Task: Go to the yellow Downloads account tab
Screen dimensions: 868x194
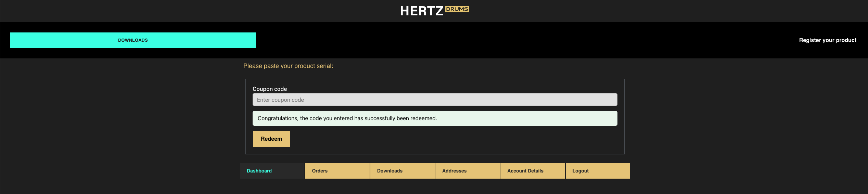Action: 390,171
